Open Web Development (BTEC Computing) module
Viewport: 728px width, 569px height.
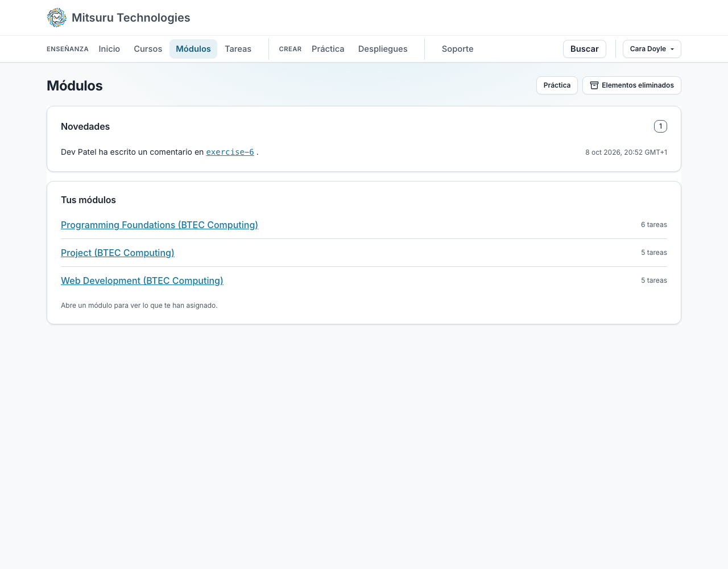(x=142, y=281)
